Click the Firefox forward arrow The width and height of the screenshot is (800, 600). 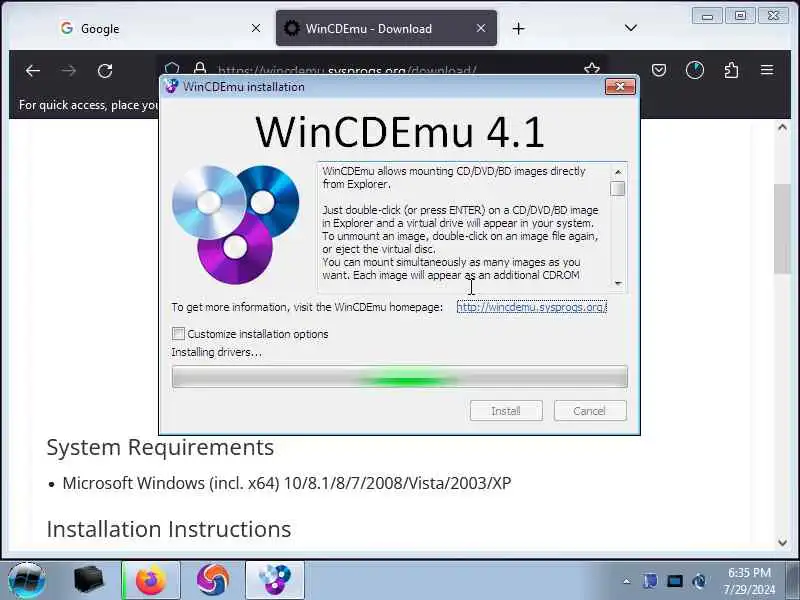[68, 71]
